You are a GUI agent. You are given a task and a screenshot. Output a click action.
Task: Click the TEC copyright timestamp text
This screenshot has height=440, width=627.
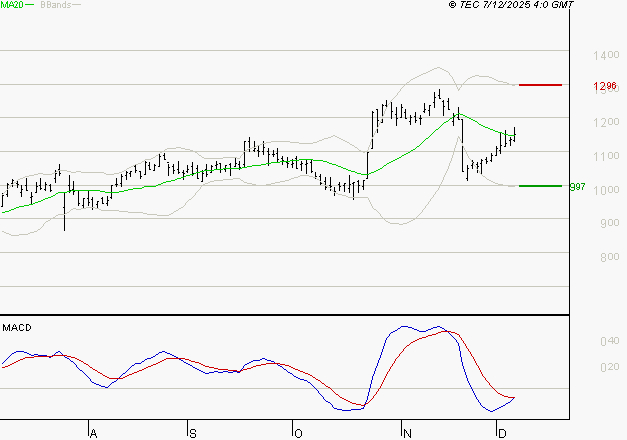coord(511,5)
